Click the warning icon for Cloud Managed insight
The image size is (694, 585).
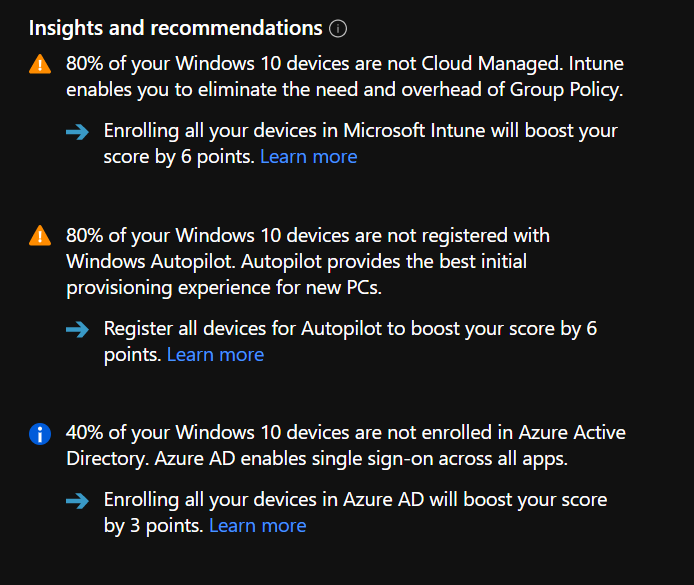pyautogui.click(x=40, y=65)
